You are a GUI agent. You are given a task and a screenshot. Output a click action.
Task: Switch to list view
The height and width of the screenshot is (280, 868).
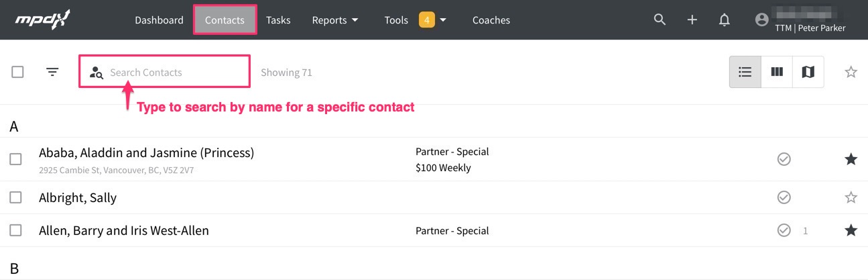pos(745,72)
